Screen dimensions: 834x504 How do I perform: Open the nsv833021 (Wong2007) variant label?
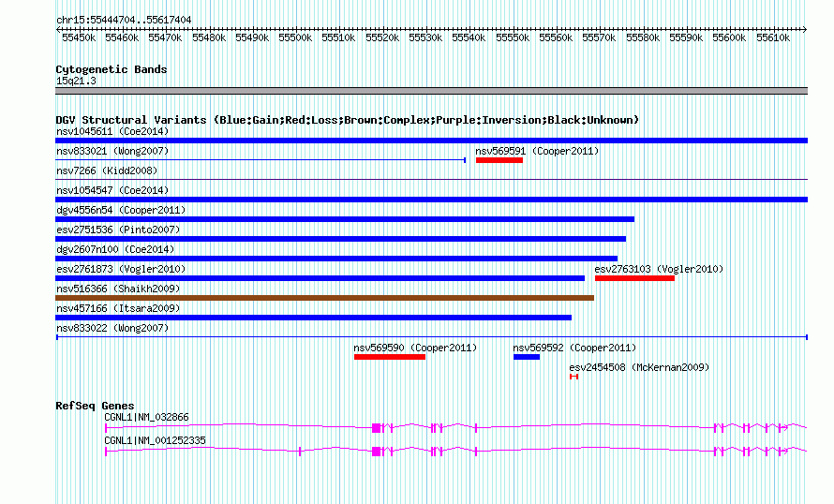tap(112, 151)
